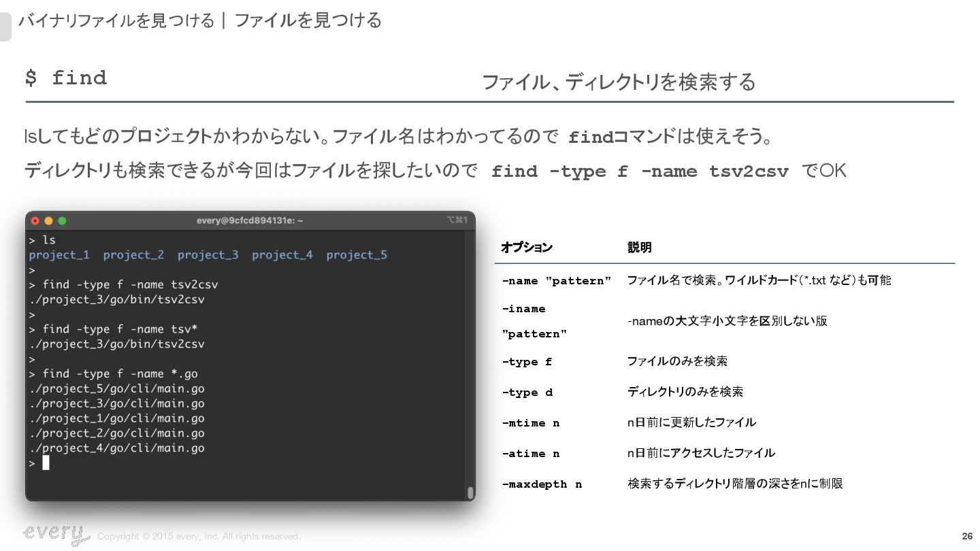This screenshot has width=980, height=551.
Task: Click description 'n日前にアクセスしたファイル'
Action: pos(701,453)
